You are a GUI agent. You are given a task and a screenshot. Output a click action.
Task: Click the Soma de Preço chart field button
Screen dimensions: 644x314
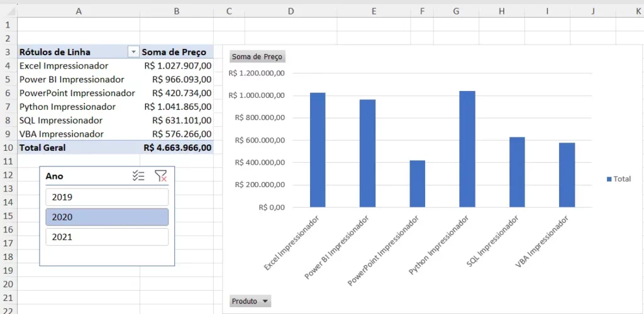257,57
